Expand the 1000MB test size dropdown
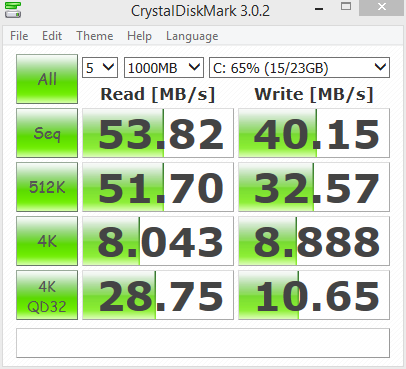Viewport: 406px width, 369px height. pos(164,68)
